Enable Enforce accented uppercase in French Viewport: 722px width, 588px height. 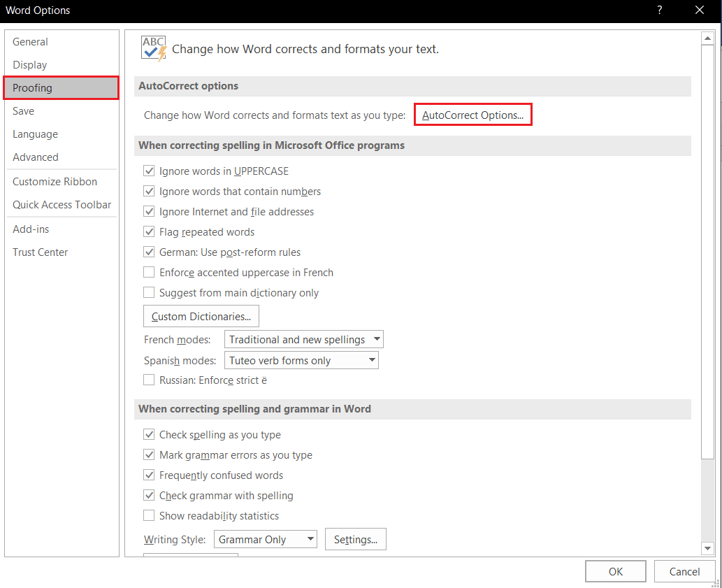click(x=149, y=272)
